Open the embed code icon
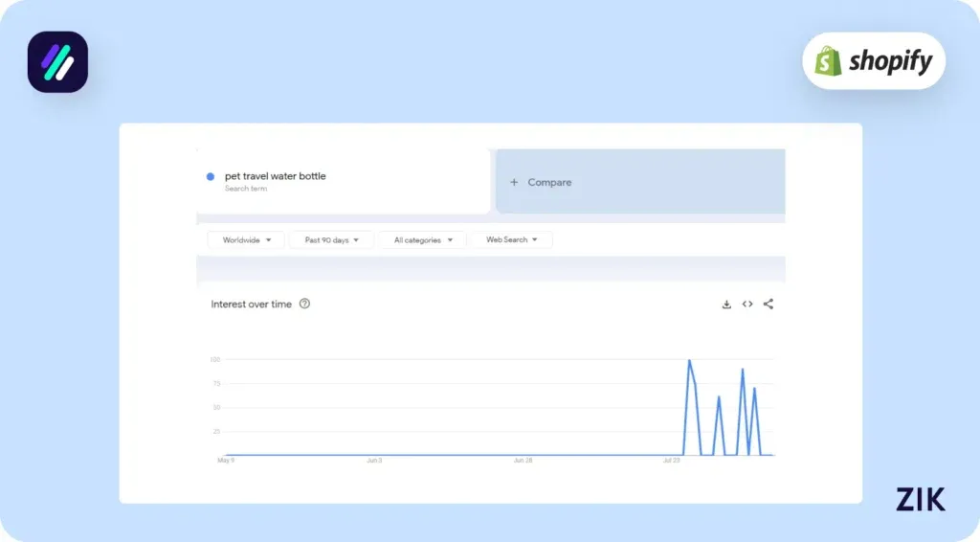The image size is (980, 542). click(747, 305)
